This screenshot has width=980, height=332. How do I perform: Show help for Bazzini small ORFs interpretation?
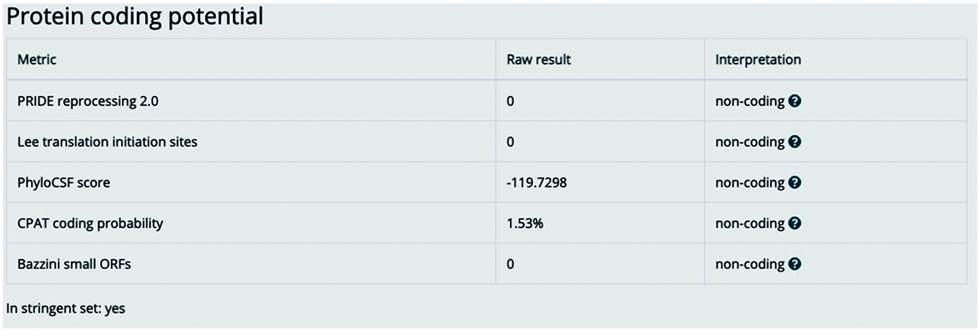pyautogui.click(x=794, y=264)
